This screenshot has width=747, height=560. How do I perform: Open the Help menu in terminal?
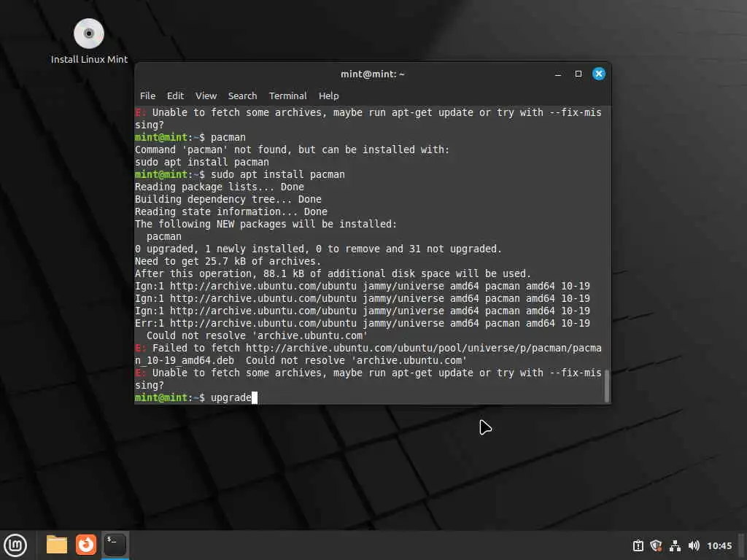[x=329, y=96]
